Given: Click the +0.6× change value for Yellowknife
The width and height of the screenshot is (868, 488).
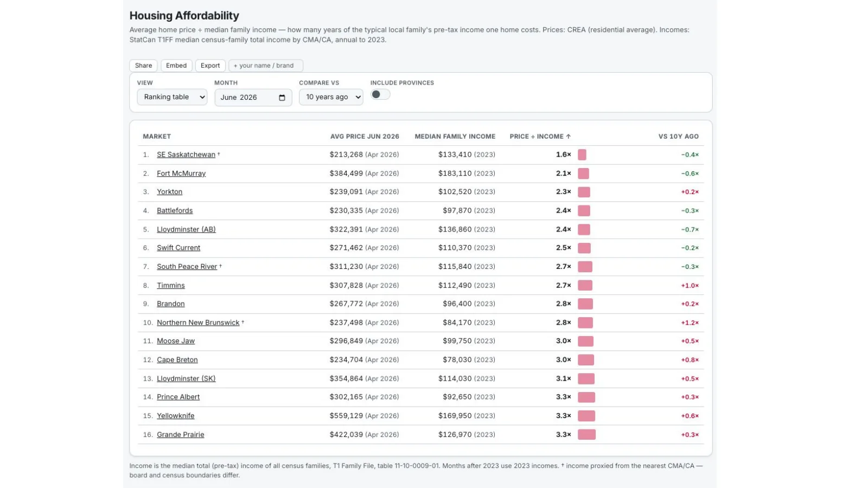Looking at the screenshot, I should click(690, 416).
